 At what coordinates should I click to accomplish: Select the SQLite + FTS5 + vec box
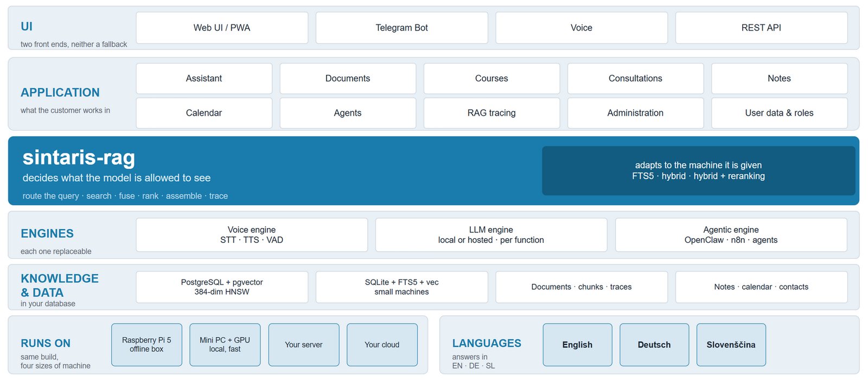tap(402, 287)
